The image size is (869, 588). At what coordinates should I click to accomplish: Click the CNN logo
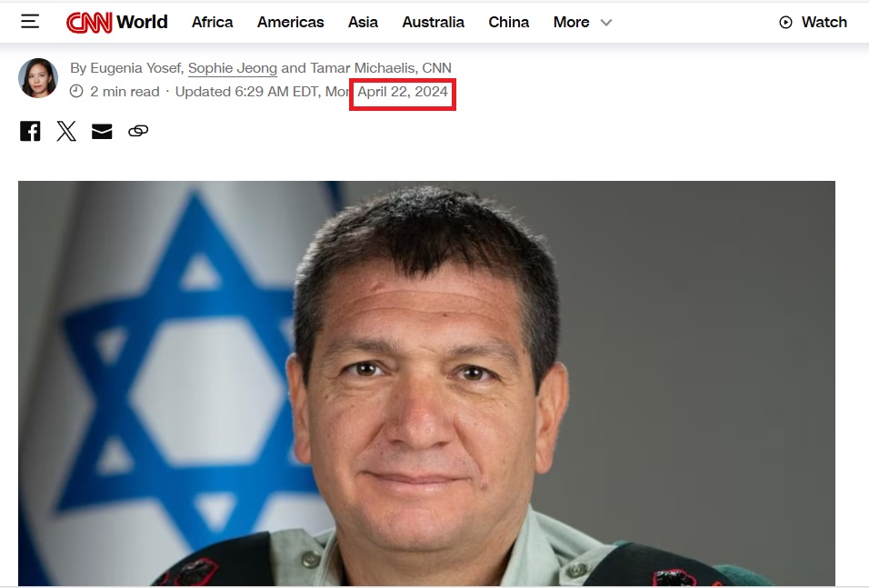(x=89, y=22)
